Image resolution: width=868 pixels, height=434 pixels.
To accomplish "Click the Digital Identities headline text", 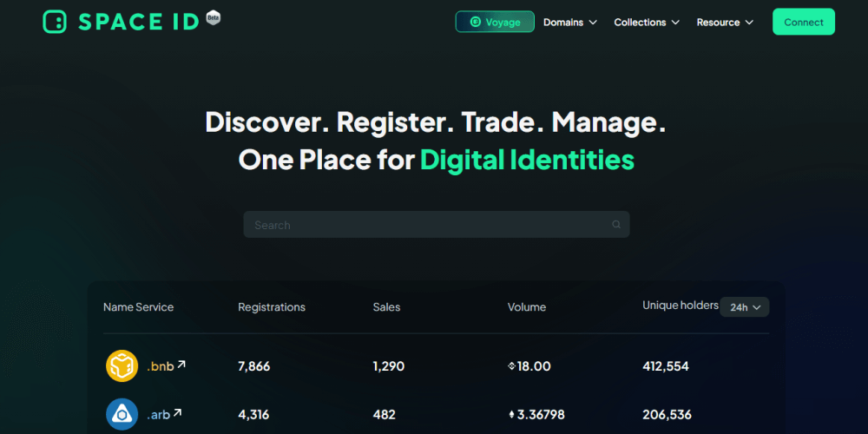I will pos(527,160).
